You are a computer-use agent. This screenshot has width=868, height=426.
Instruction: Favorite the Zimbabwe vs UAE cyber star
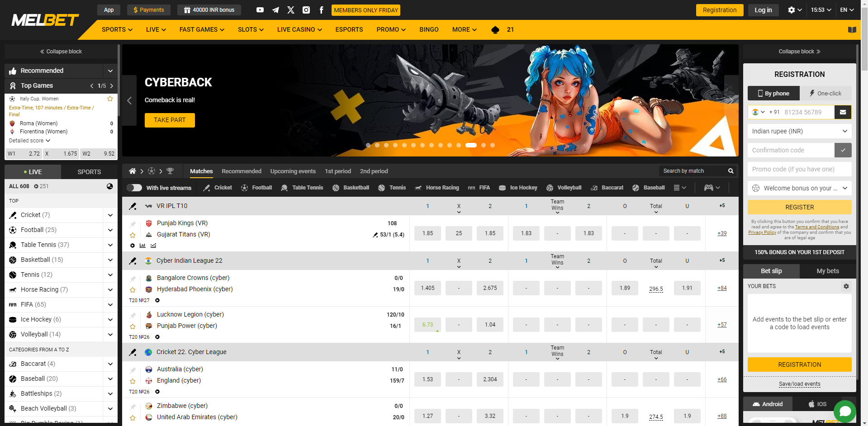click(x=133, y=418)
